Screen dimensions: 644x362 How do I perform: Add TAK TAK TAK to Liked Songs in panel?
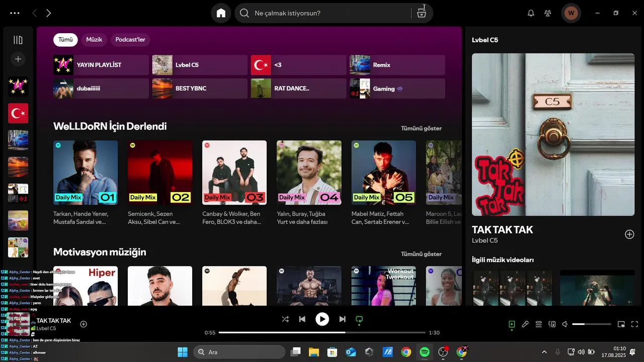(x=629, y=234)
